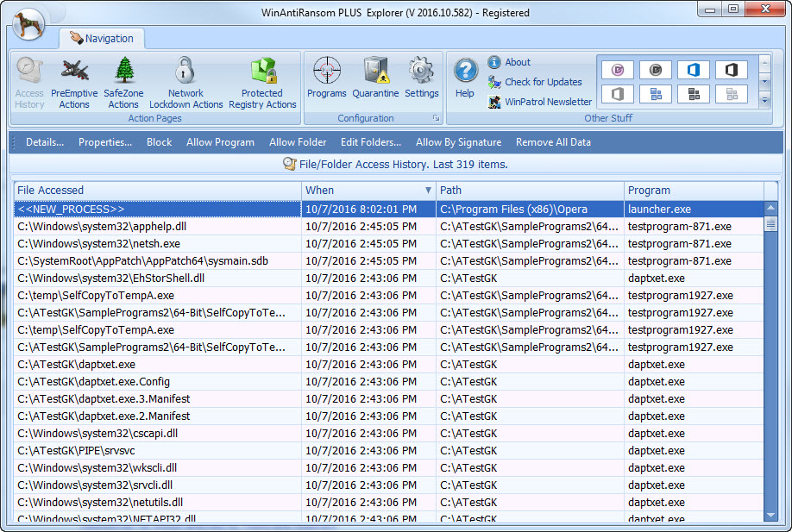Show the next row in theme gallery
The width and height of the screenshot is (792, 532).
[x=764, y=81]
